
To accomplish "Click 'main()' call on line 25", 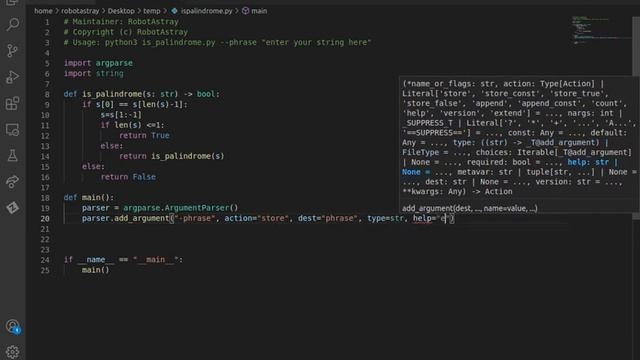I will pyautogui.click(x=96, y=270).
